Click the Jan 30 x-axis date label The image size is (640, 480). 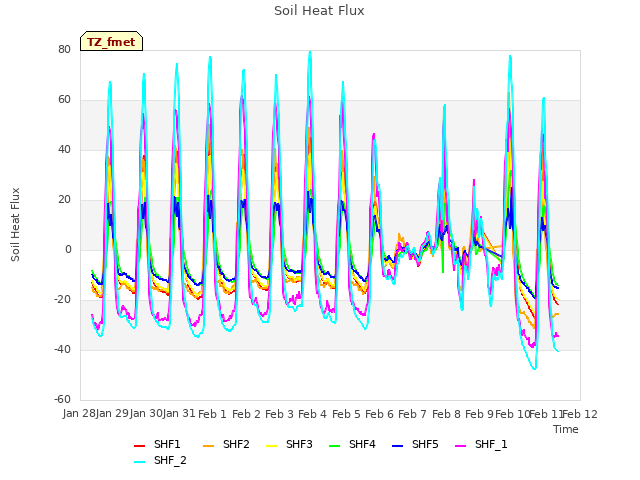[x=146, y=413]
